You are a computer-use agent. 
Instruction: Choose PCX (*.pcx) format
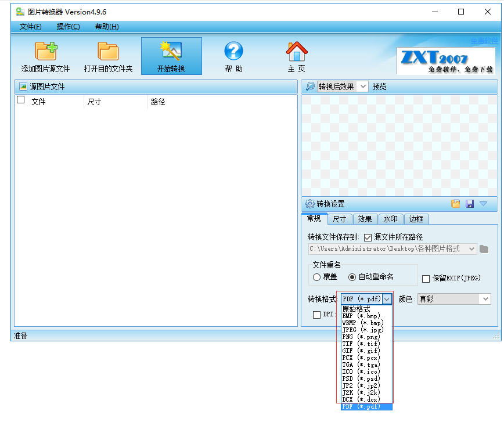tap(366, 358)
